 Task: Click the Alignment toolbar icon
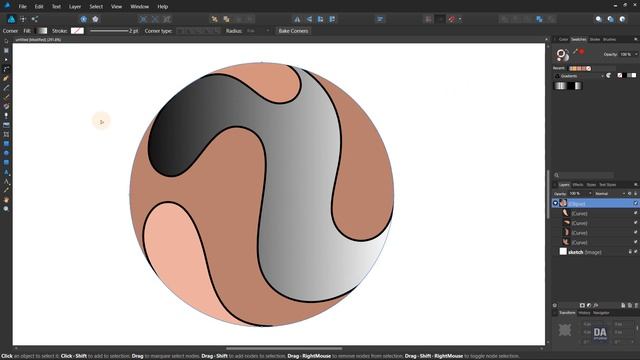tap(380, 19)
